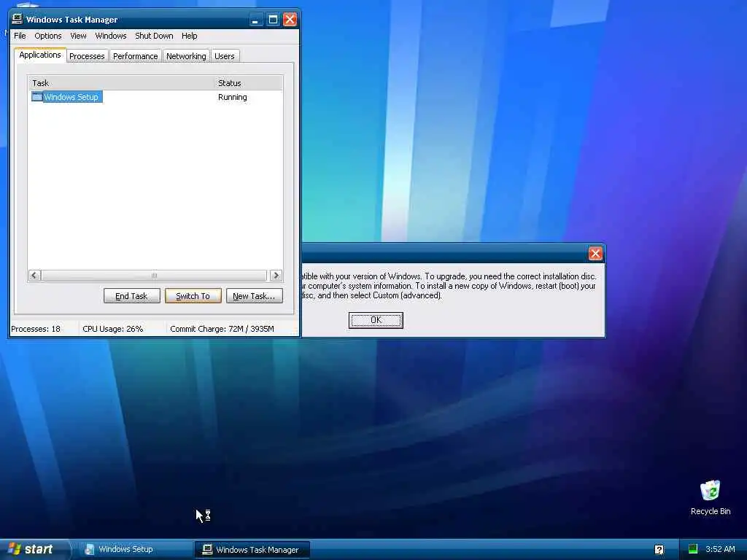Click the Running status cell

tap(233, 97)
